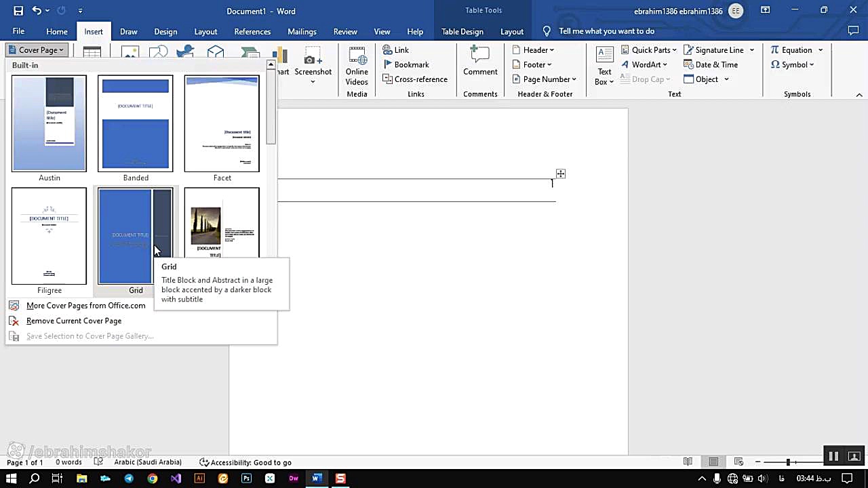Pick the Banded cover page
The height and width of the screenshot is (488, 868).
coord(136,123)
